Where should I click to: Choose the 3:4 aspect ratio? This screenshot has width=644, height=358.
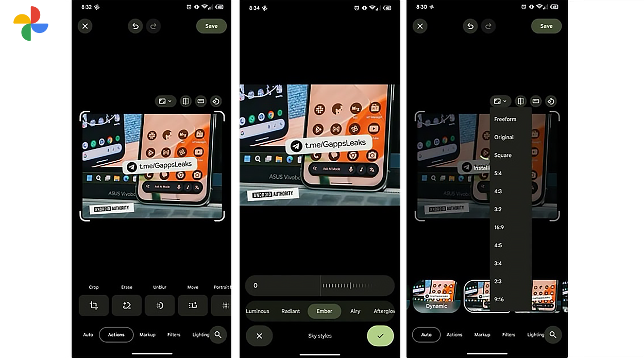click(x=498, y=263)
